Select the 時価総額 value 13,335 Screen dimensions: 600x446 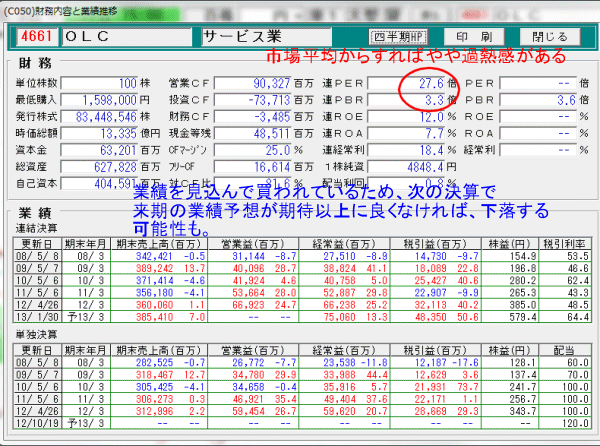click(99, 133)
